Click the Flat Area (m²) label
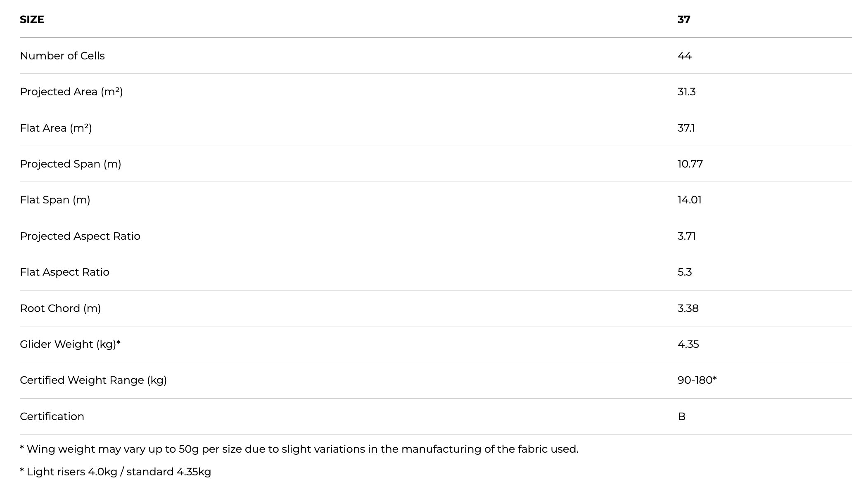The width and height of the screenshot is (868, 496). 56,128
